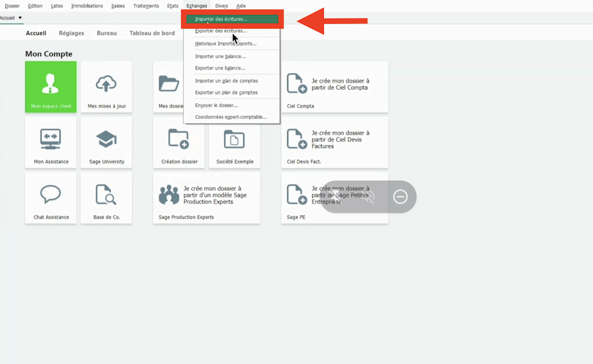Open the Sage University tile
Image resolution: width=593 pixels, height=364 pixels.
coord(107,142)
